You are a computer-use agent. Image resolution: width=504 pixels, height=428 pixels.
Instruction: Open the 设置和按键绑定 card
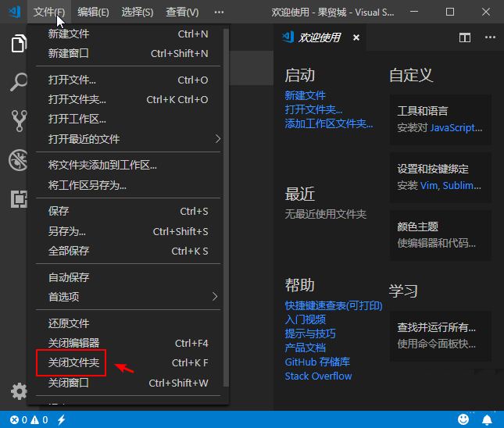(x=441, y=177)
